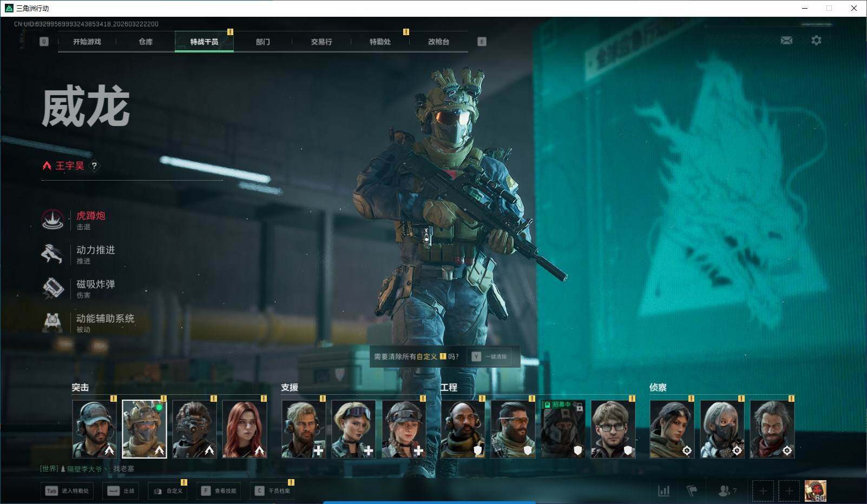Select the 磁吸炸弹 skill icon
Viewport: 867px width, 504px height.
point(52,288)
